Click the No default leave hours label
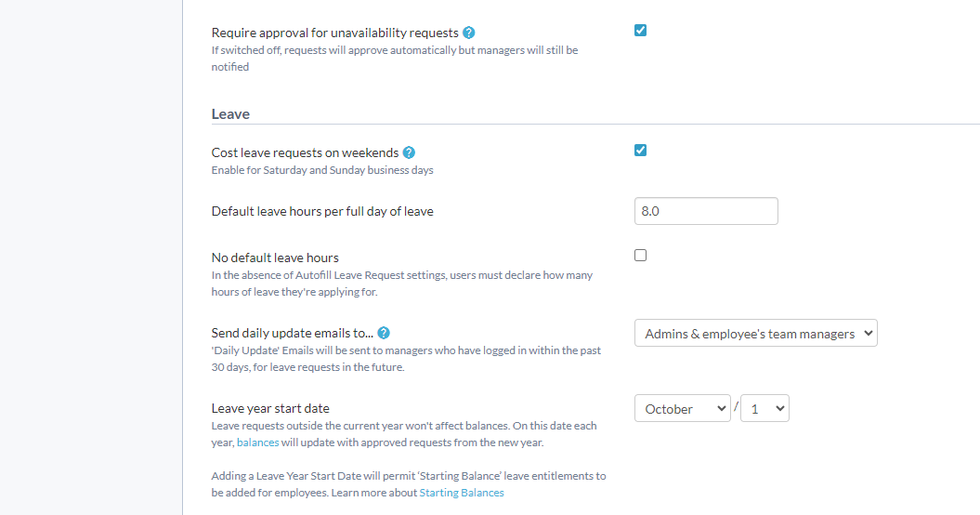980x515 pixels. (x=275, y=257)
